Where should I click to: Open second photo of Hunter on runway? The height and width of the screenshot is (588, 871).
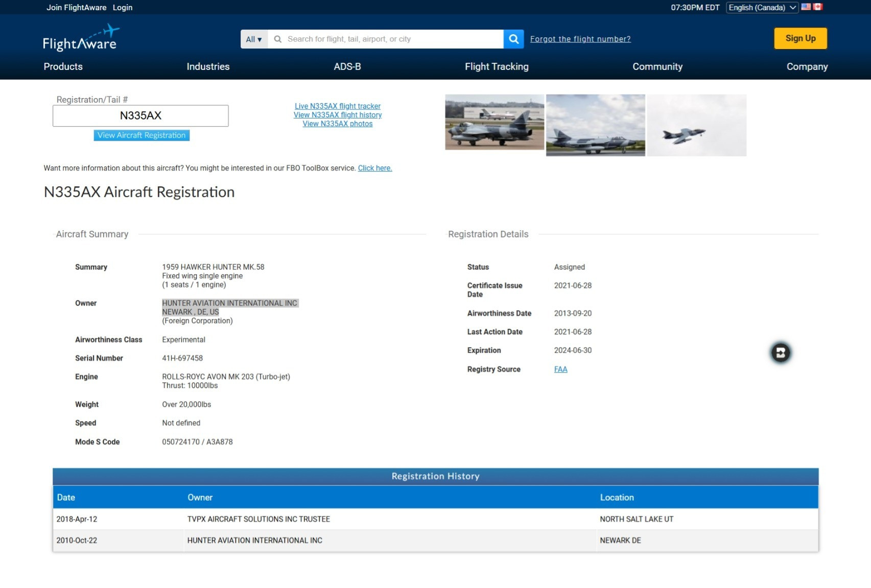[x=596, y=125]
